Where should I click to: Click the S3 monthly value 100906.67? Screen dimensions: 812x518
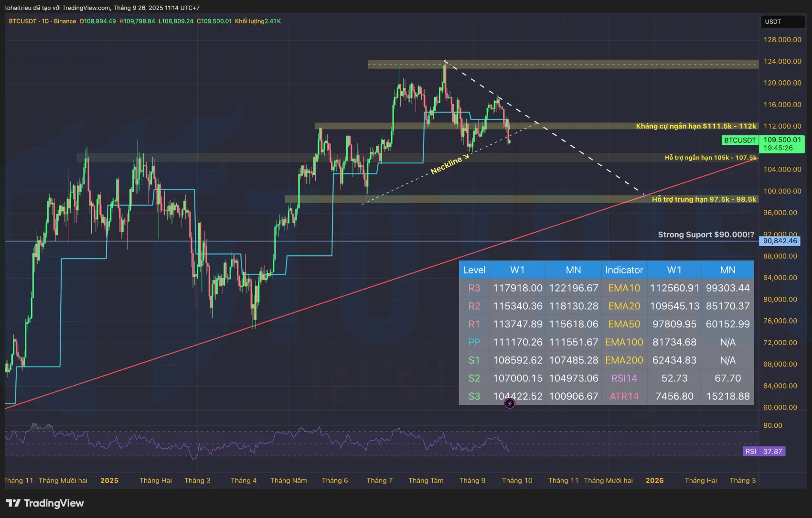573,396
